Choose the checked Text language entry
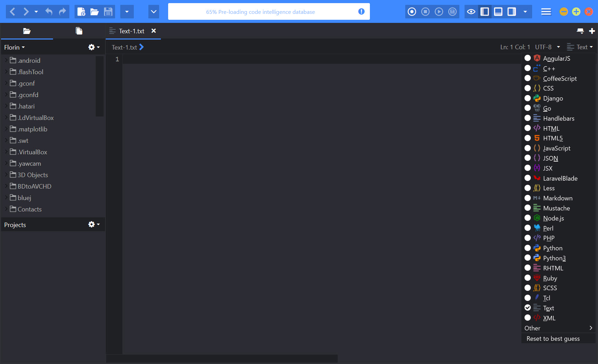598x364 pixels. coord(558,308)
